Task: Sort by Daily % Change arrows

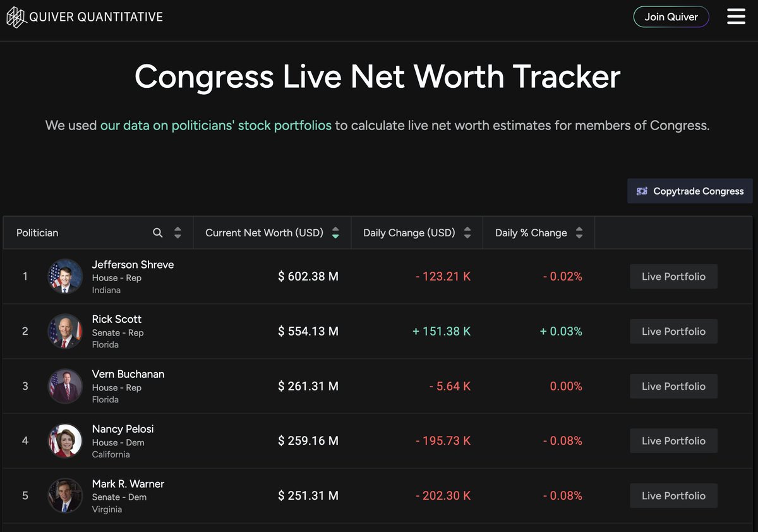Action: [x=579, y=233]
